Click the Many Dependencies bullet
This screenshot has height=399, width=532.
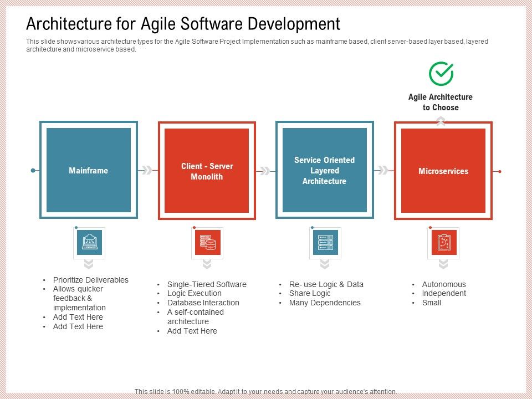(325, 303)
